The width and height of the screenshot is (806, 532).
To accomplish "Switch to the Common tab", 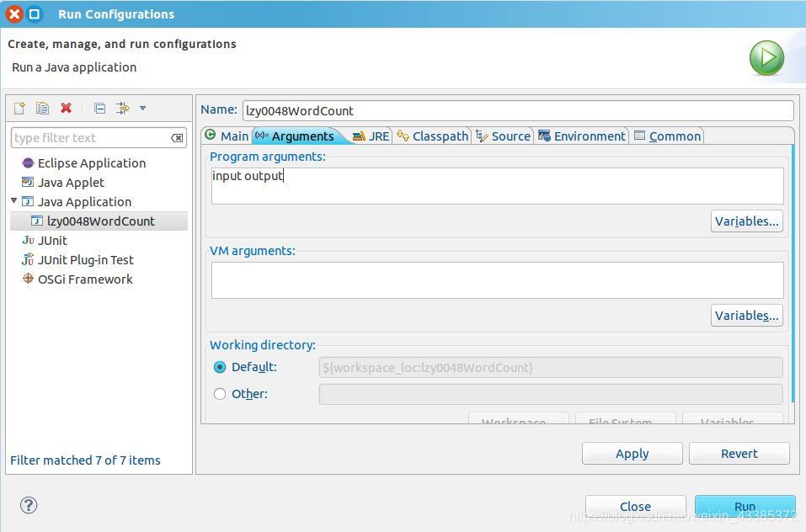I will 667,136.
